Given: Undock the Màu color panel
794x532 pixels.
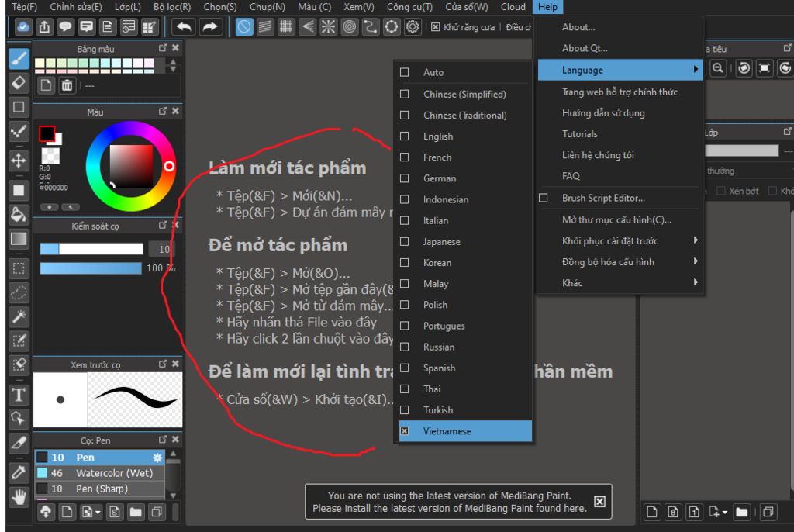Looking at the screenshot, I should [x=163, y=111].
